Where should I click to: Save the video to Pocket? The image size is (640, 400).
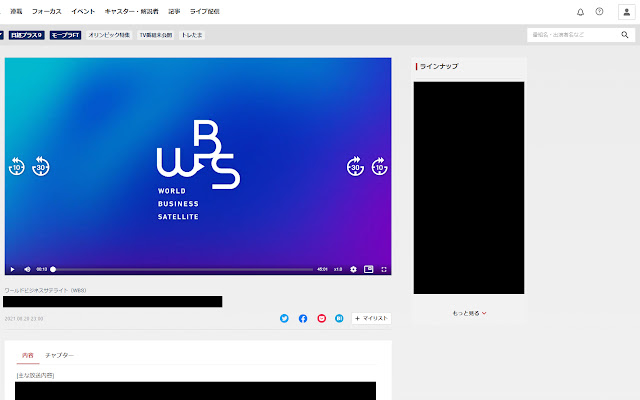[x=322, y=318]
